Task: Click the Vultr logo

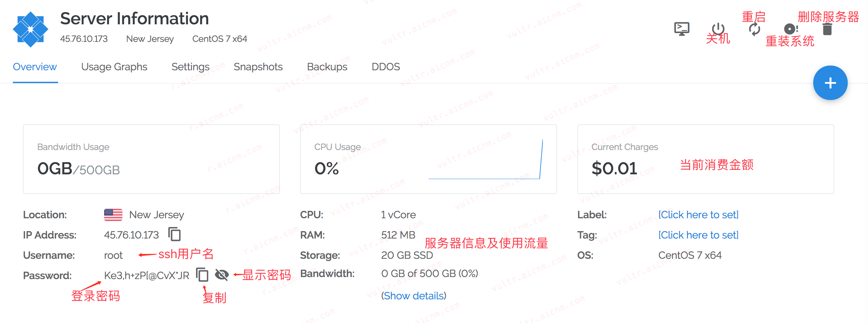Action: pyautogui.click(x=30, y=29)
